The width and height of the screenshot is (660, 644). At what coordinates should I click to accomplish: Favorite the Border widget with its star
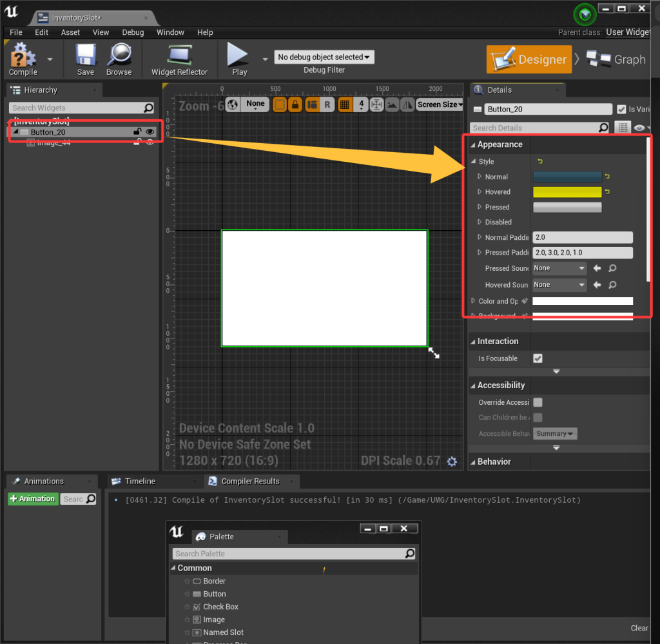[187, 581]
